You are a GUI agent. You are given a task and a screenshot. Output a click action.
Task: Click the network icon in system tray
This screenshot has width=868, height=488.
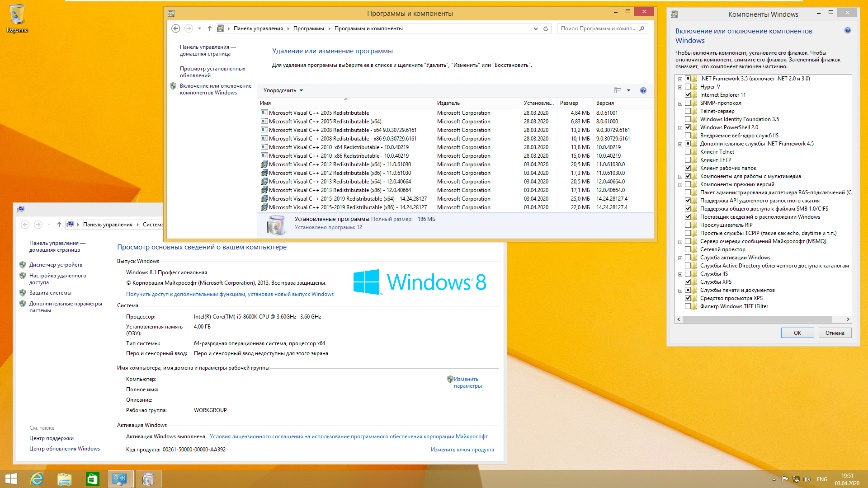tap(796, 479)
